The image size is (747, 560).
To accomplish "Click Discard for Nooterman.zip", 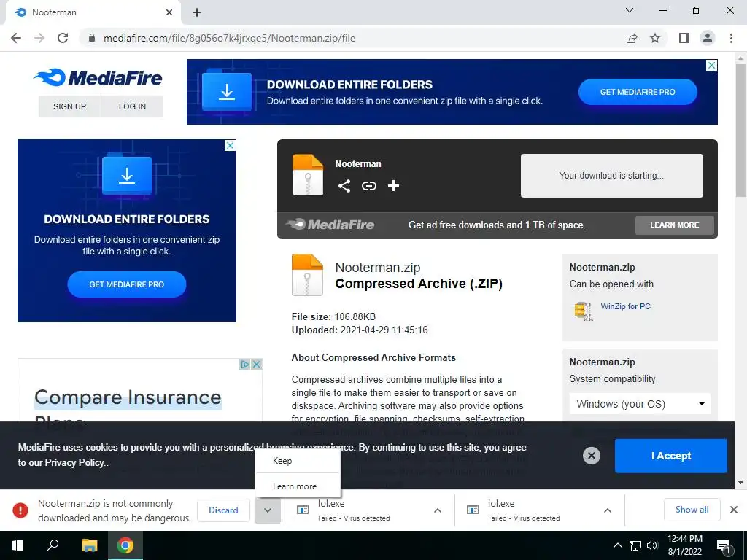I will pyautogui.click(x=223, y=510).
